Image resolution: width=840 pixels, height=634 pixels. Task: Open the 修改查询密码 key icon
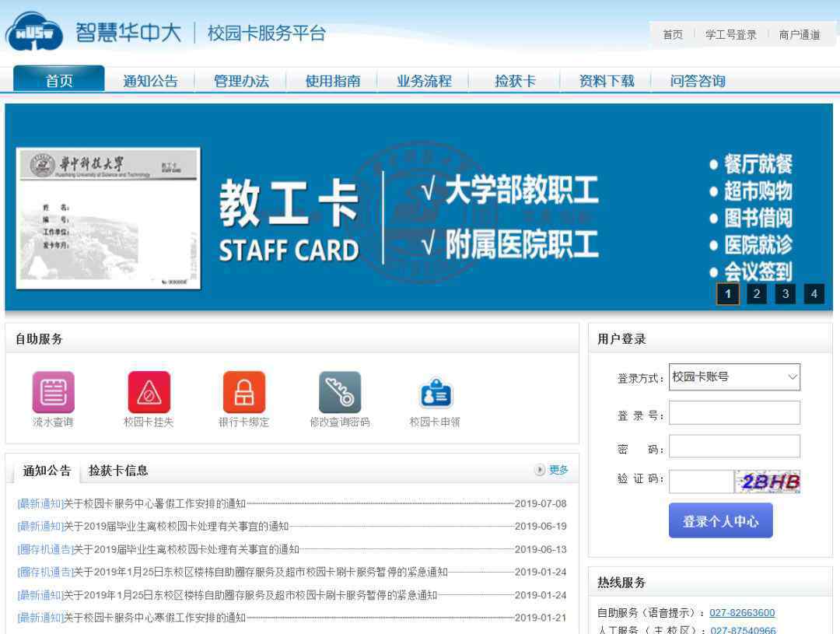[340, 392]
